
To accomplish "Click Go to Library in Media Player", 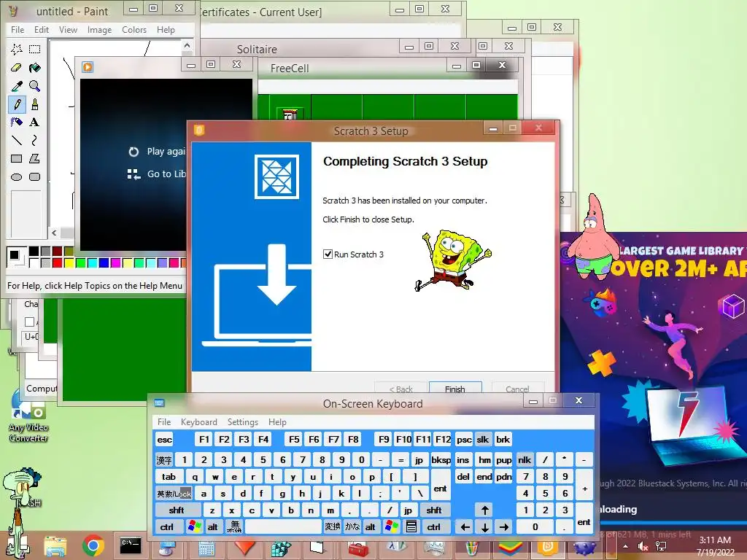I will click(x=158, y=174).
